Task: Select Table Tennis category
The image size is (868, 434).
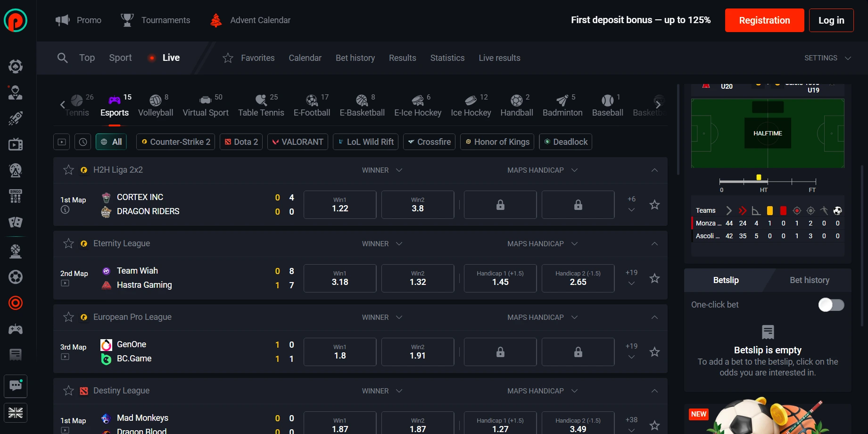Action: [261, 106]
